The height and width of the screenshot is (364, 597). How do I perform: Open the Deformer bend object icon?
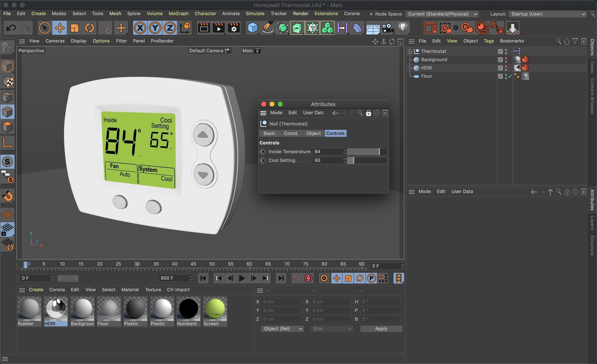[x=357, y=28]
